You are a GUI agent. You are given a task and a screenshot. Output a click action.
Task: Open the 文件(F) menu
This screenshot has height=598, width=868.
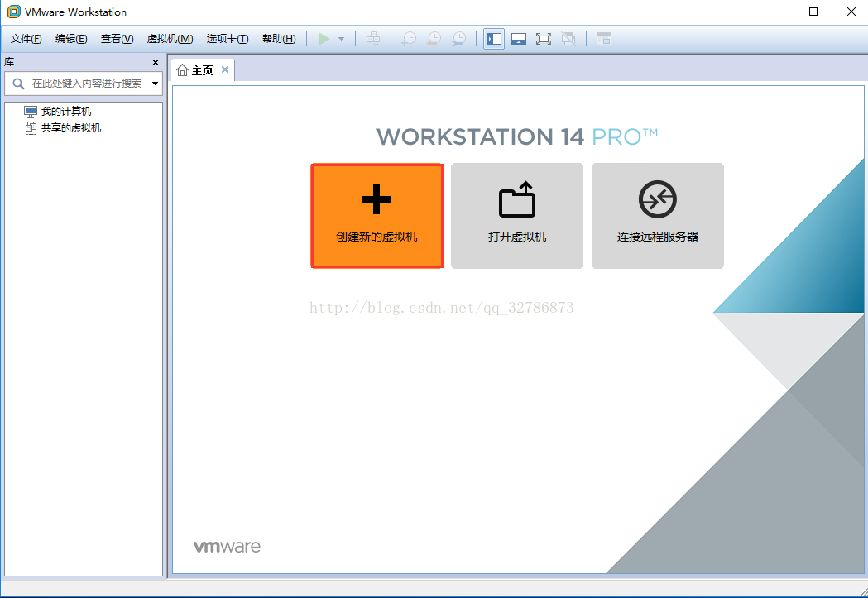(26, 39)
